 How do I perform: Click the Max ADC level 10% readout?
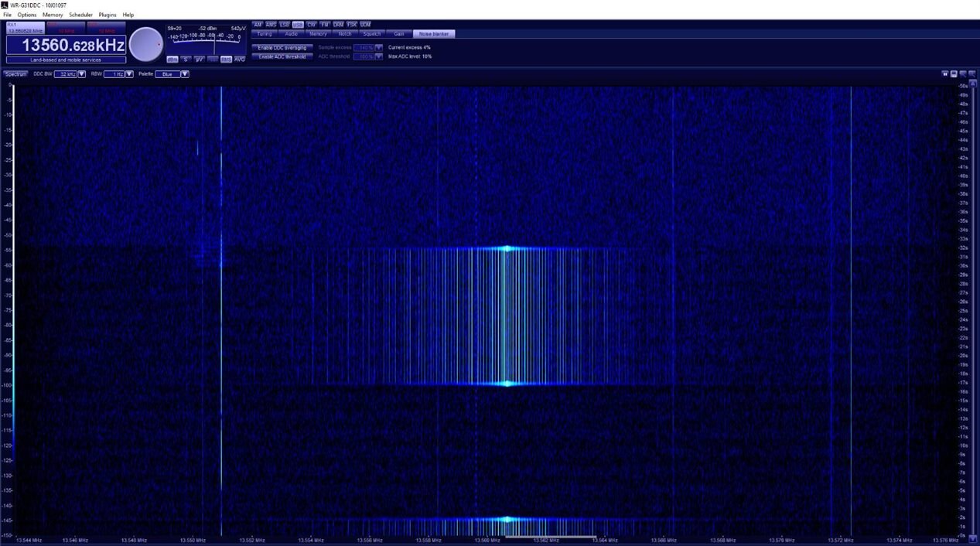coord(410,56)
